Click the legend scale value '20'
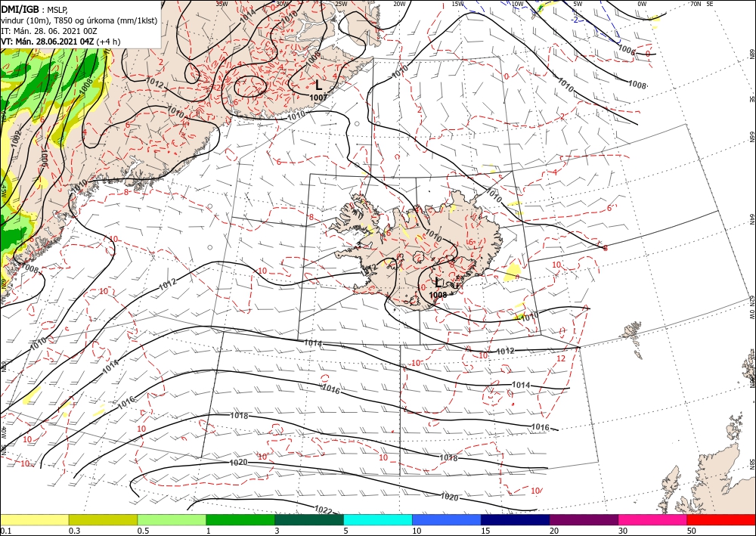This screenshot has width=756, height=536. point(554,531)
